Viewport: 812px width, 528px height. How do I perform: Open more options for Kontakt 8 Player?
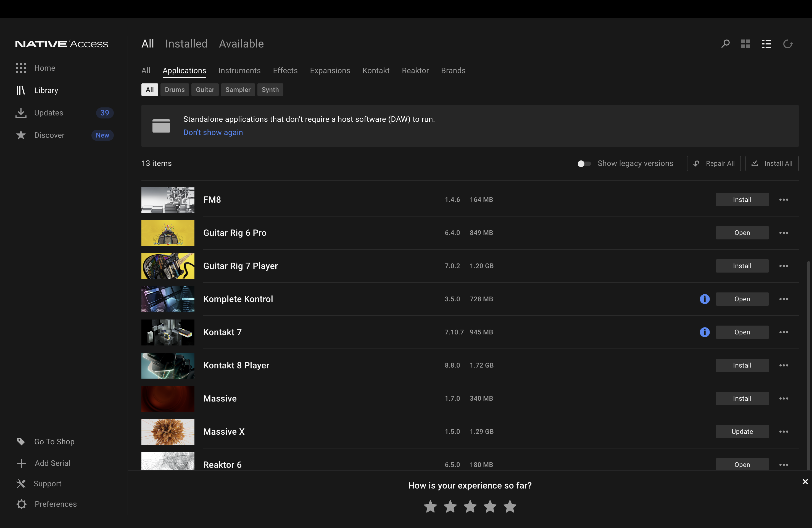coord(784,365)
